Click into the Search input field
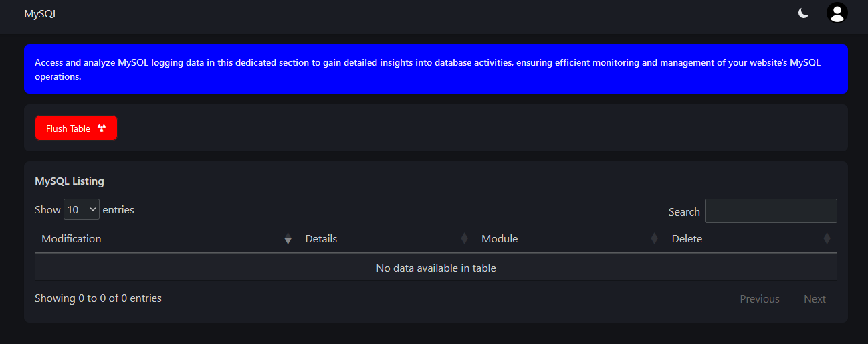The height and width of the screenshot is (344, 868). pos(770,211)
